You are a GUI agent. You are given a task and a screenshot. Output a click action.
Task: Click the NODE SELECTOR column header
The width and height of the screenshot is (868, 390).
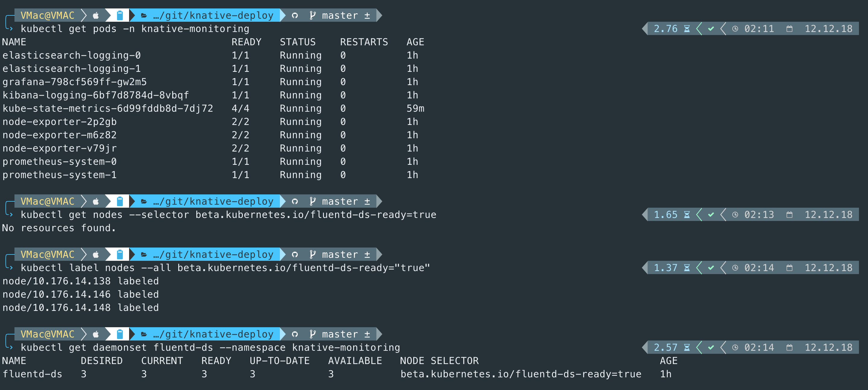tap(439, 361)
